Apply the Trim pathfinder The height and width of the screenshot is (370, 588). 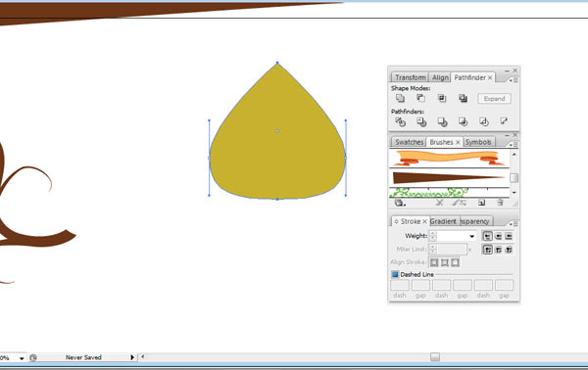click(421, 121)
